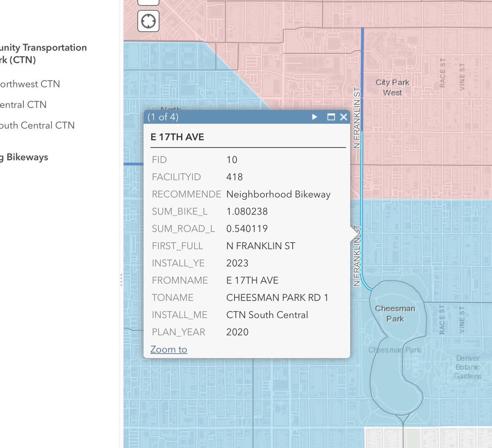Click the Denver Botanic Gardens map label
This screenshot has width=492, height=448.
coord(467,367)
